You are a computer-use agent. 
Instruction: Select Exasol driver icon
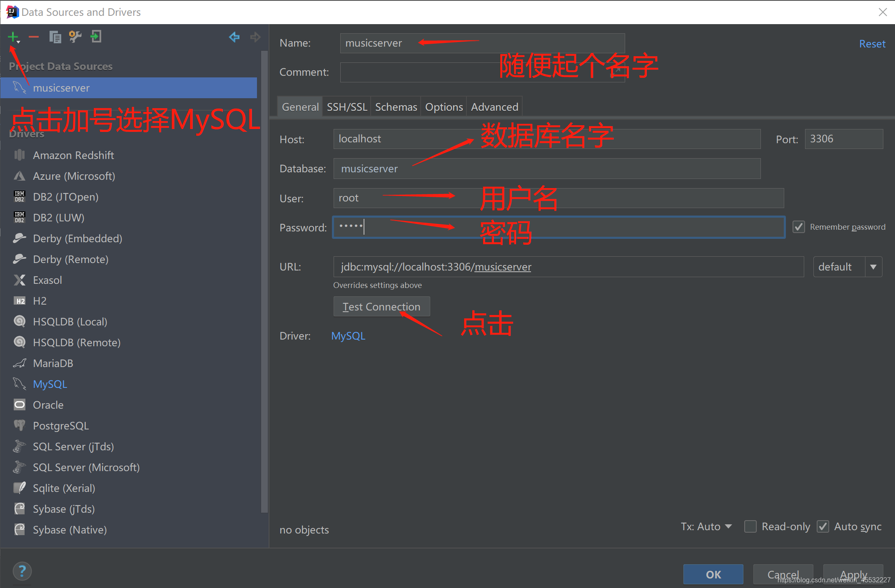[20, 280]
